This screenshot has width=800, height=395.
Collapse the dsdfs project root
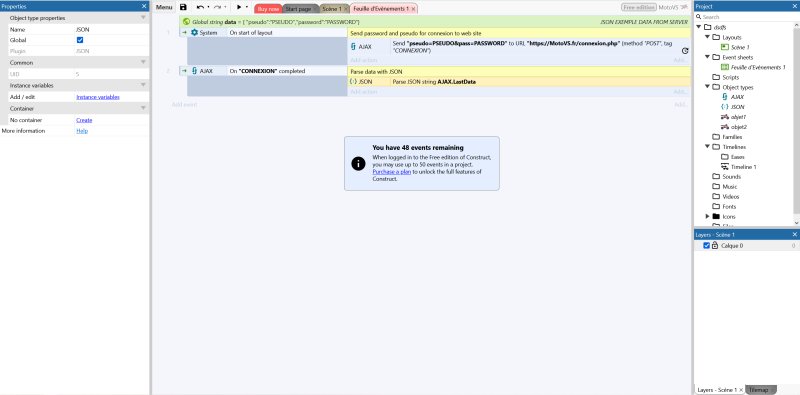click(x=699, y=27)
